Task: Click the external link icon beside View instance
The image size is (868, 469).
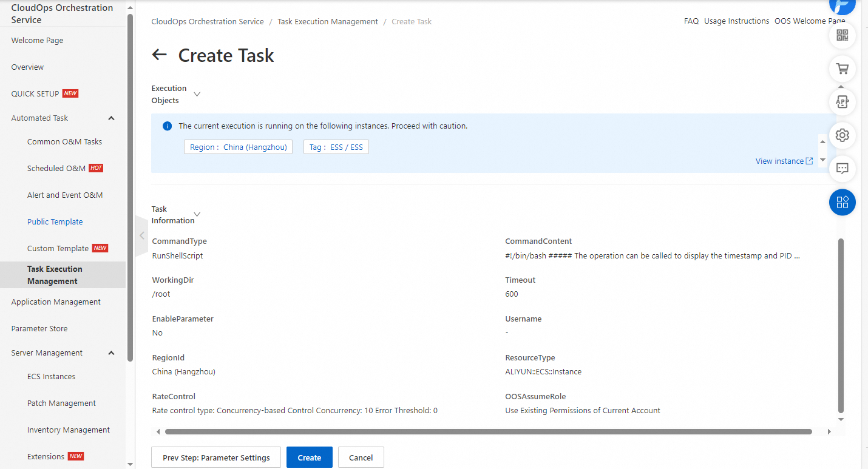Action: click(x=809, y=161)
